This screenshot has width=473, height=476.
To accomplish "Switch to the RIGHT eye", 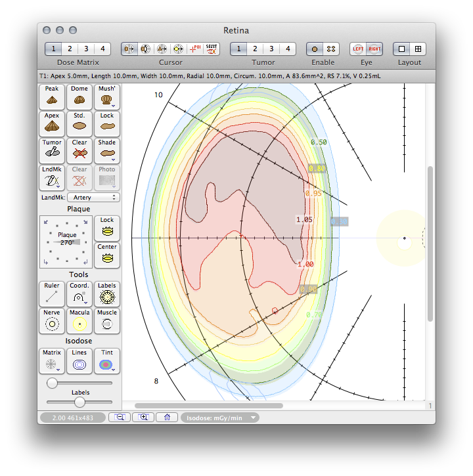I will point(374,49).
